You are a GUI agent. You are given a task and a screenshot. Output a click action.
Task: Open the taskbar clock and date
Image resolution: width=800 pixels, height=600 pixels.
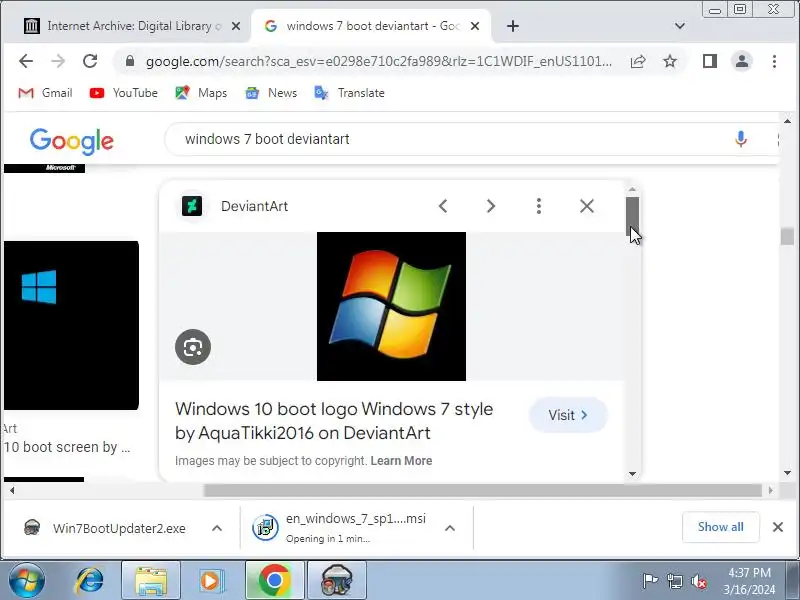tap(749, 581)
